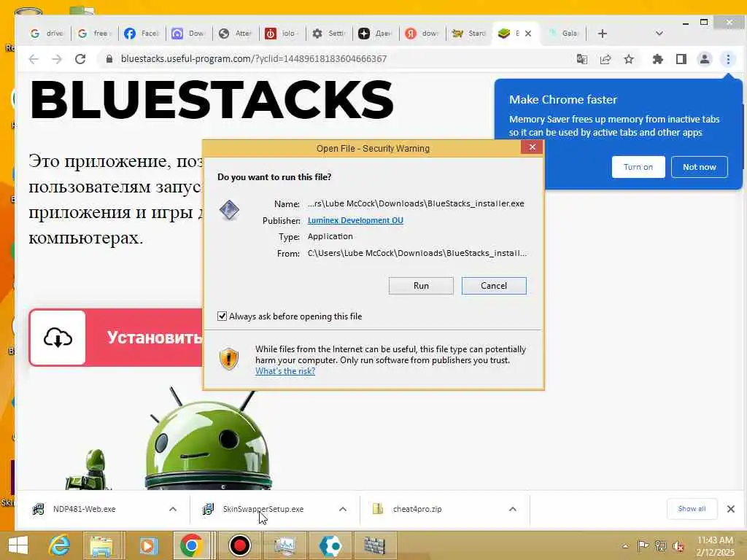Screen dimensions: 747x560
Task: Switch to the Gala tab
Action: point(563,34)
